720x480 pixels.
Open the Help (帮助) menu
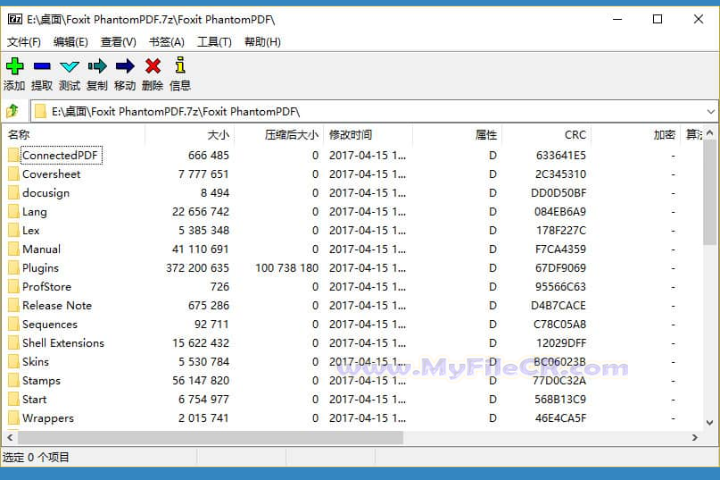262,42
